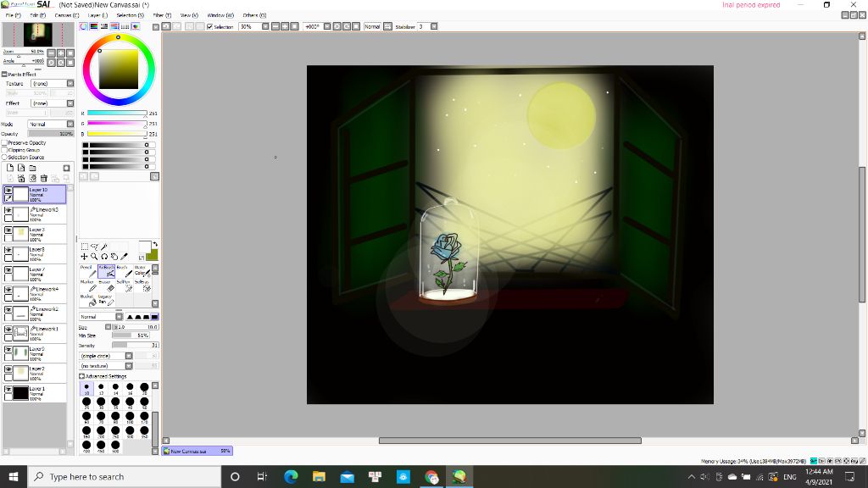This screenshot has width=868, height=488.
Task: Select the Eraser tool
Action: click(x=106, y=285)
